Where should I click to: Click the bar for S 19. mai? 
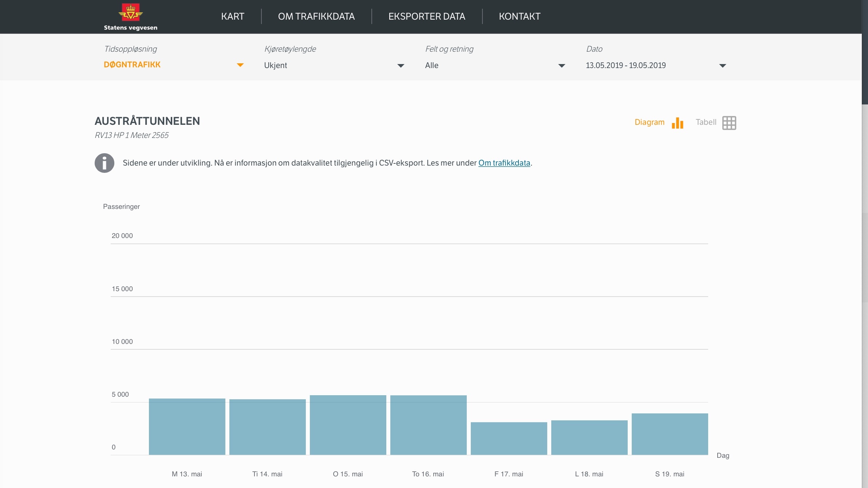point(670,434)
